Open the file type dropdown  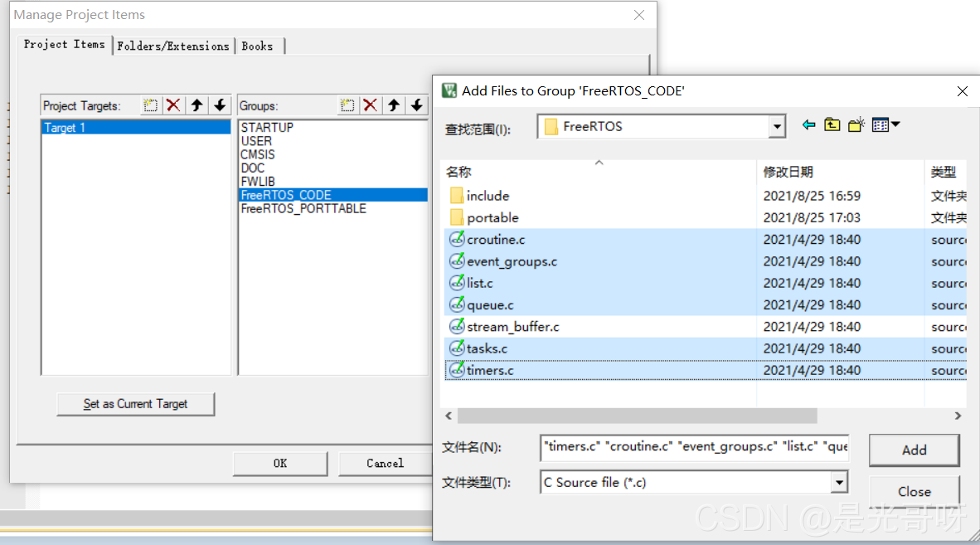click(839, 483)
